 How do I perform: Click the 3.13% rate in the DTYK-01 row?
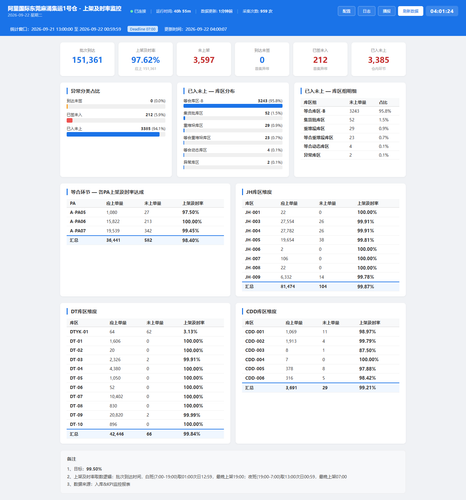(190, 332)
